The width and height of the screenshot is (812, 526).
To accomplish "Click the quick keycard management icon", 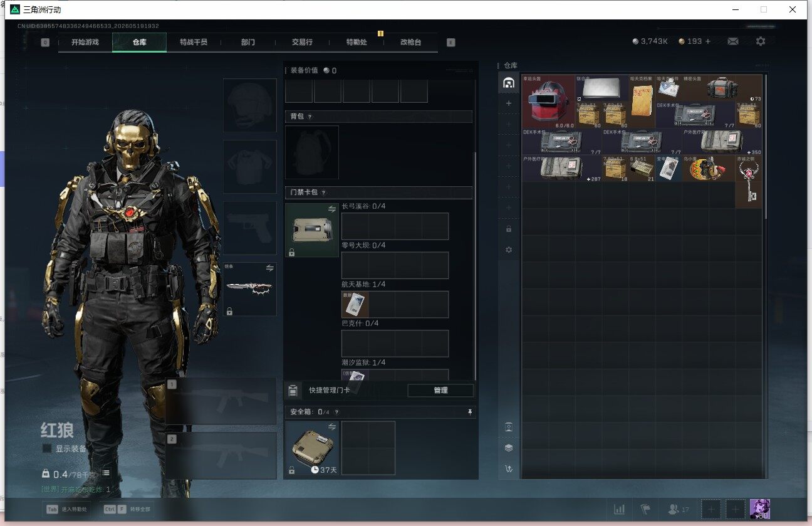I will (x=292, y=390).
